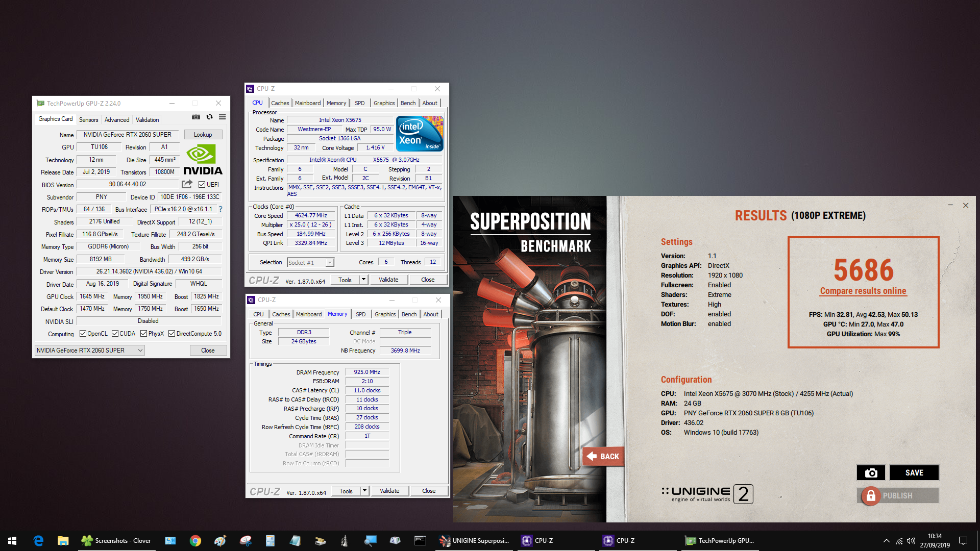Click Close button in lower CPU-Z
The width and height of the screenshot is (980, 551).
pos(429,491)
